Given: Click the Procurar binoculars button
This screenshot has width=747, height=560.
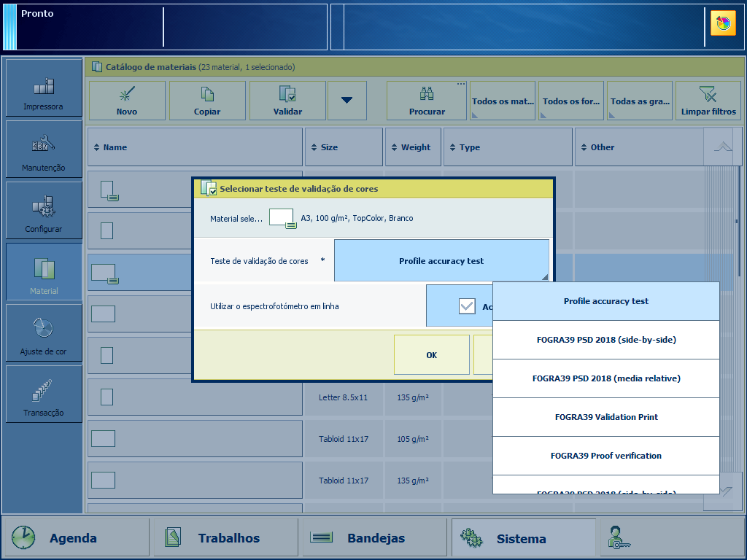Looking at the screenshot, I should [427, 101].
